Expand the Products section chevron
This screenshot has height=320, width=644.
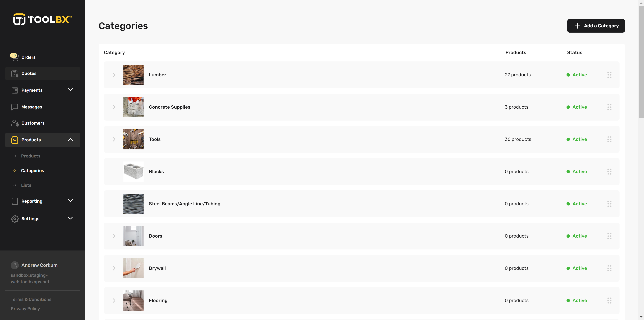tap(71, 140)
